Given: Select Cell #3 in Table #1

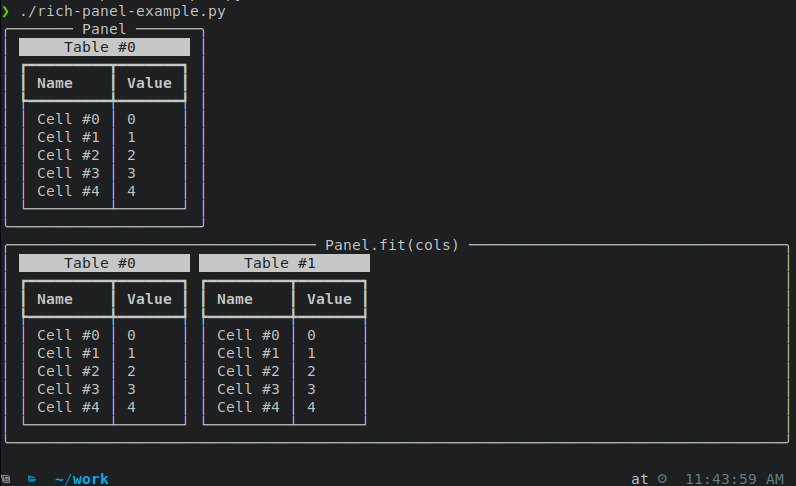Looking at the screenshot, I should [249, 389].
